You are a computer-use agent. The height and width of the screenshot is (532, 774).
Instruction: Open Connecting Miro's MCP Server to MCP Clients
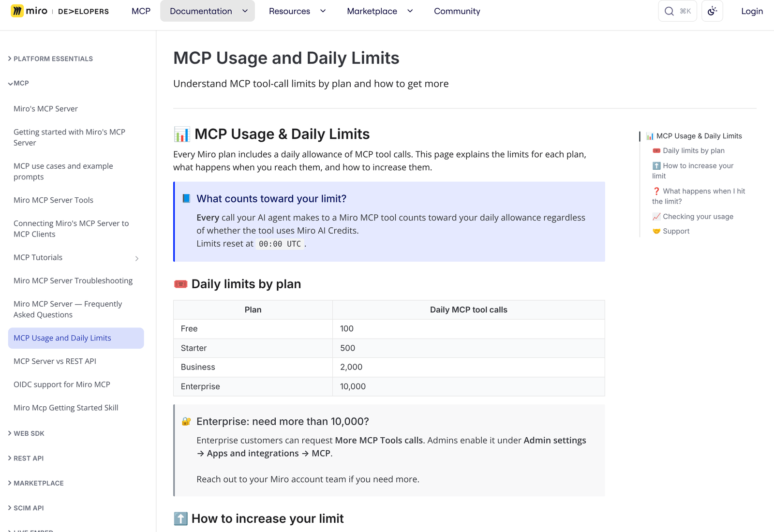(x=71, y=229)
